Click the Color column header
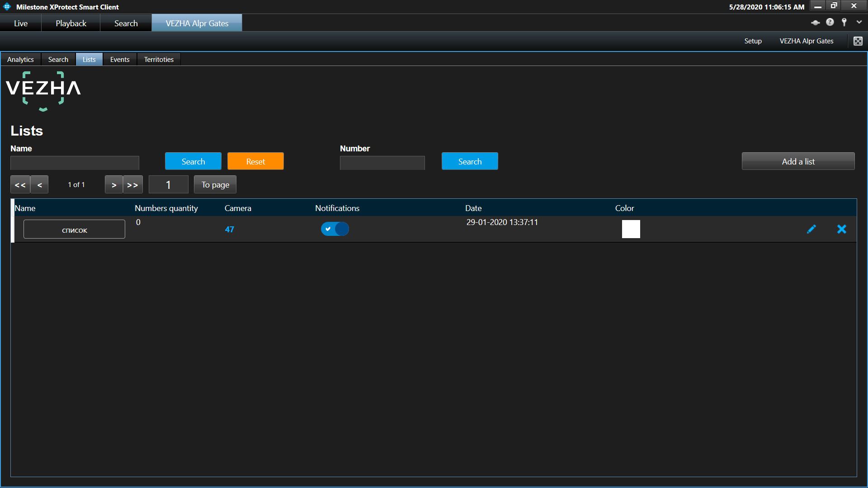This screenshot has width=868, height=488. (625, 208)
